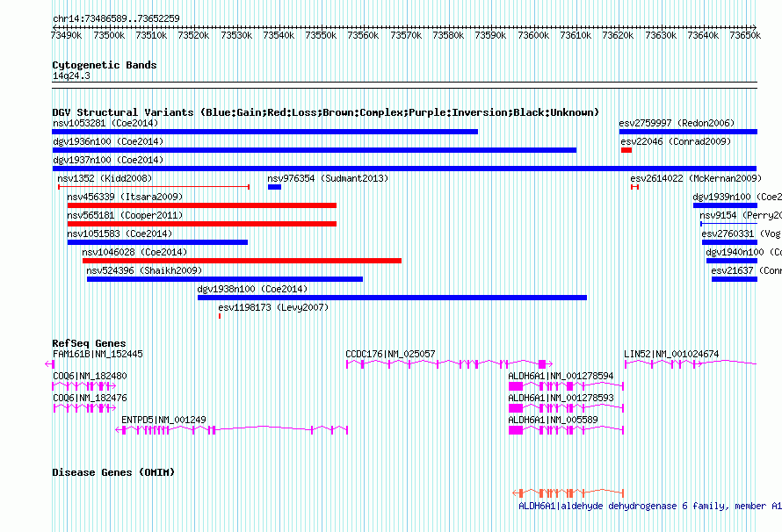The width and height of the screenshot is (782, 532).
Task: Open the nsv524396 (Shaikh2009) label
Action: pyautogui.click(x=144, y=270)
